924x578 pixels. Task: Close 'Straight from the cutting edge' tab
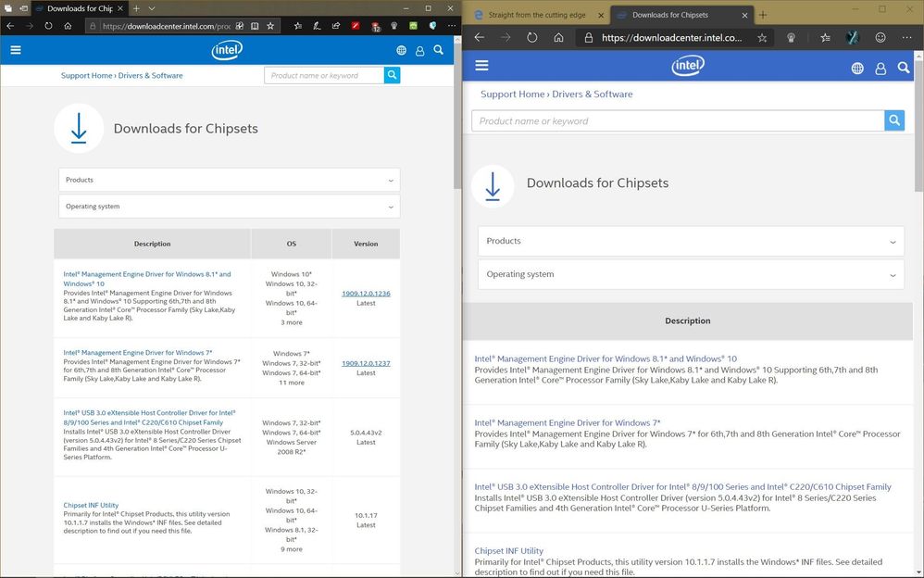[601, 16]
